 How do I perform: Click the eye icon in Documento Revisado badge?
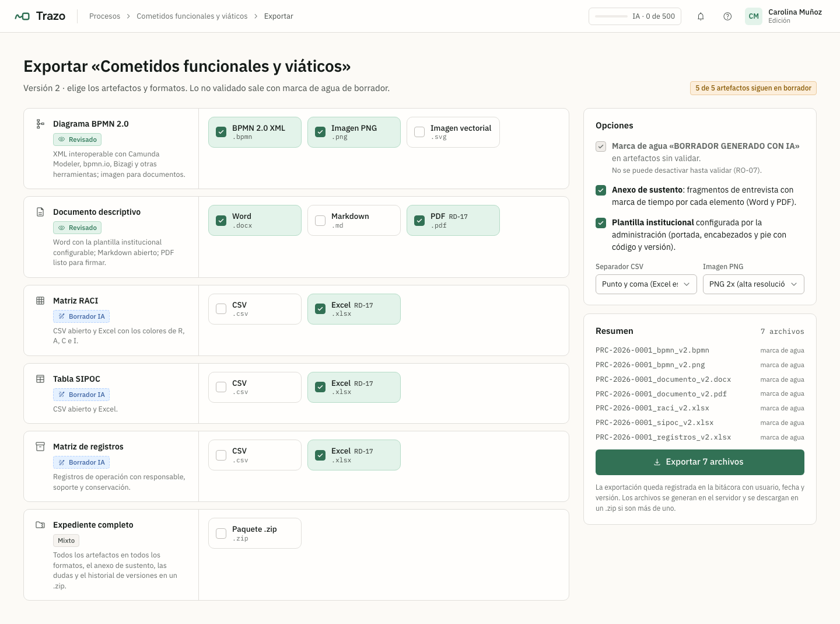click(x=61, y=228)
